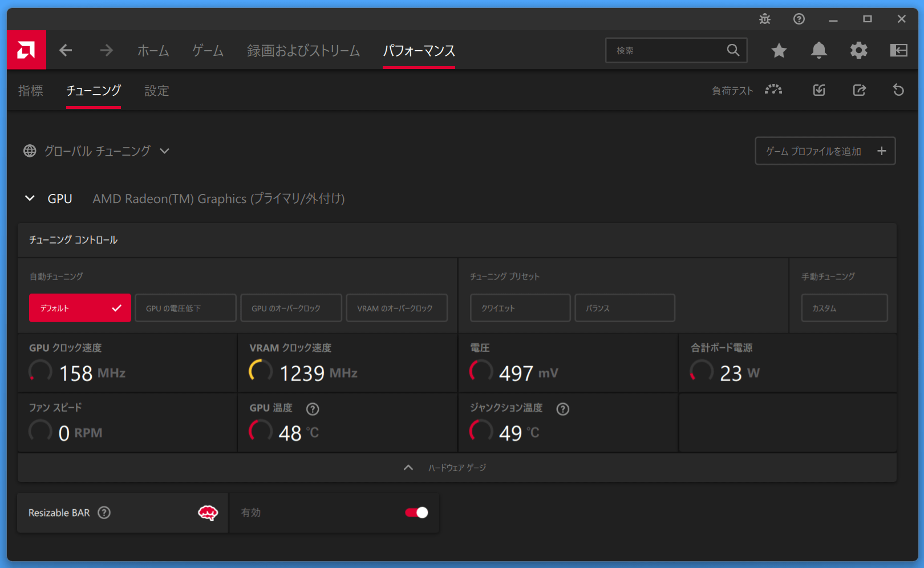924x568 pixels.
Task: Switch to the チューニング sub-tab
Action: 94,91
